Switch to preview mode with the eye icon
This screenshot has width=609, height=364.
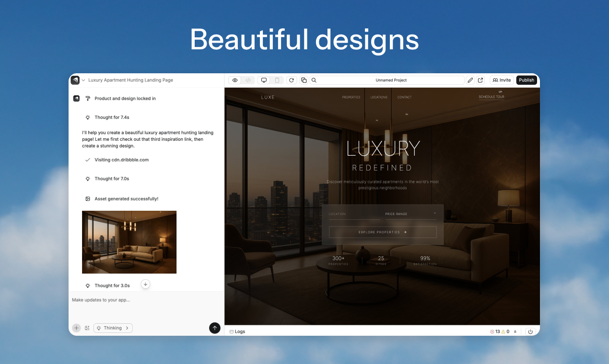click(235, 80)
